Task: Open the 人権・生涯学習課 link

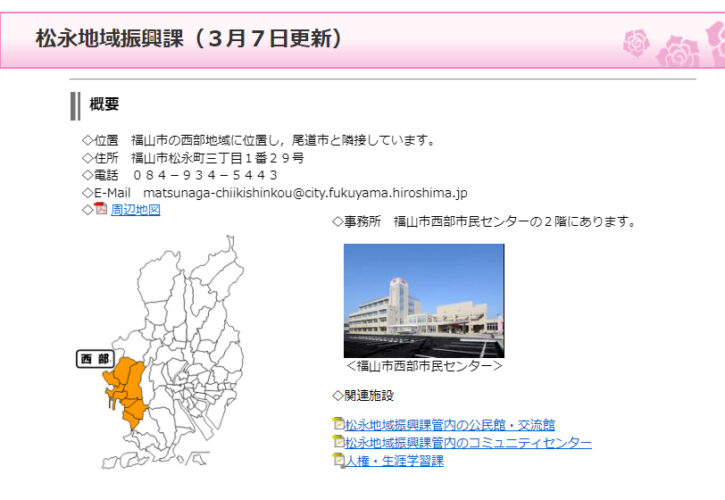Action: coord(394,461)
